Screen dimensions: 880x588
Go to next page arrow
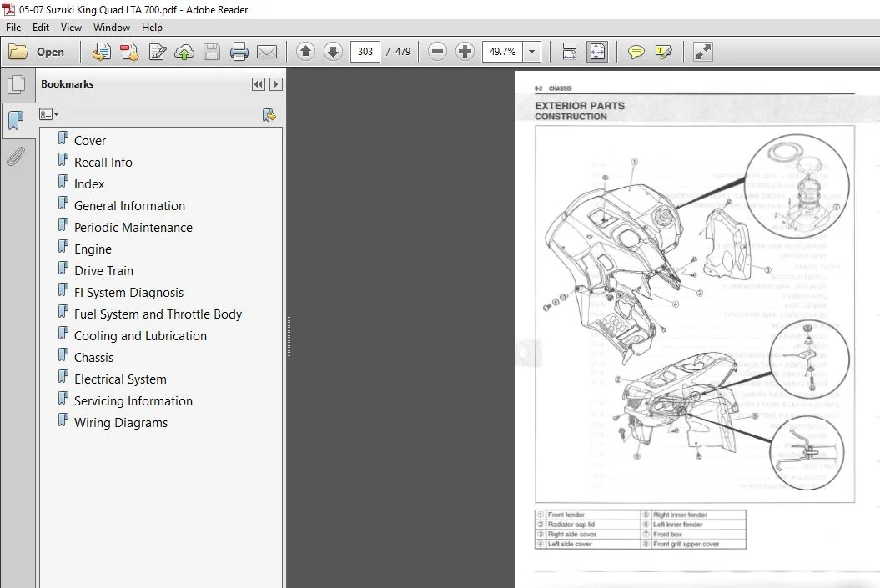333,52
